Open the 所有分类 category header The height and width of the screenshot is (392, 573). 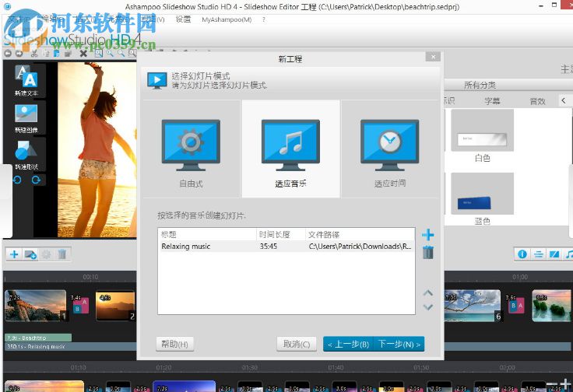pos(480,85)
